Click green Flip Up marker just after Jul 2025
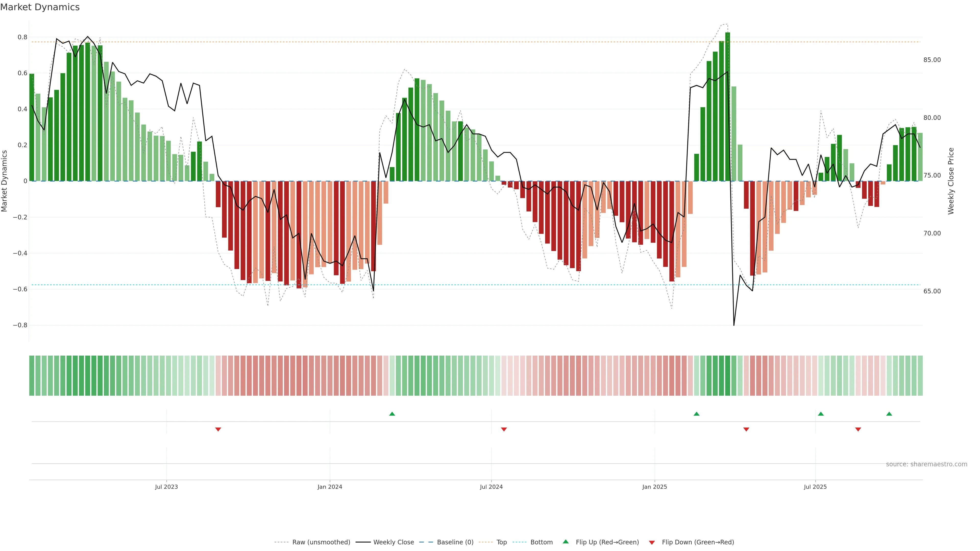 pos(820,414)
